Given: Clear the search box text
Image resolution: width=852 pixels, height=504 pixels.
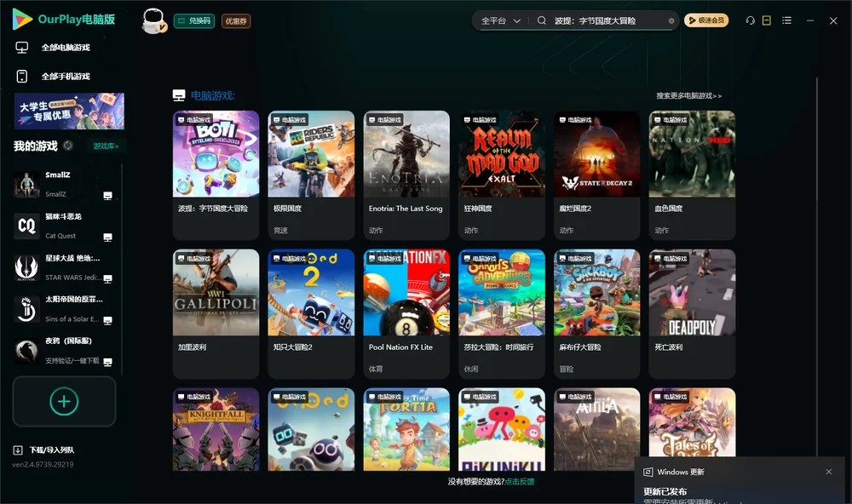Looking at the screenshot, I should click(x=671, y=20).
